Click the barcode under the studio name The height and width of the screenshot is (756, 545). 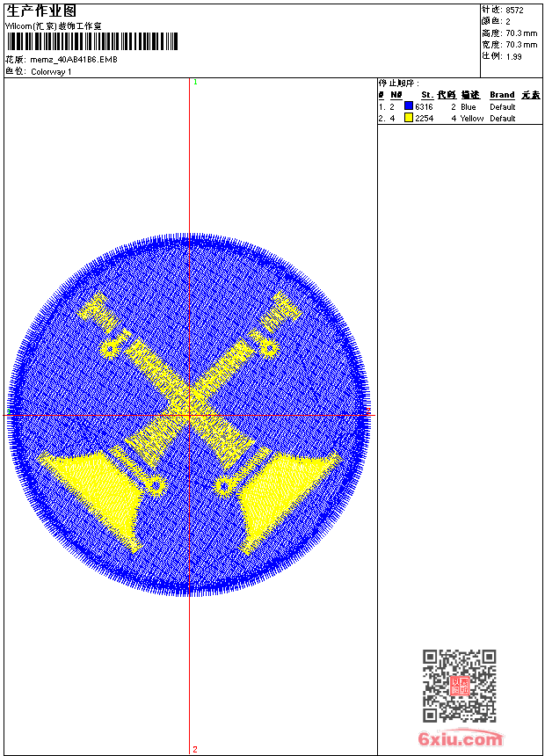coord(91,41)
